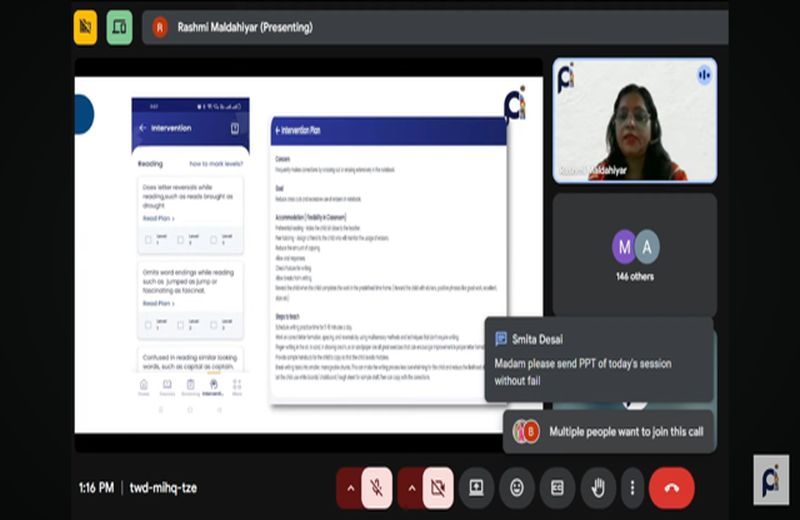
Task: Click the logo thumbnail at bottom right
Action: [771, 480]
